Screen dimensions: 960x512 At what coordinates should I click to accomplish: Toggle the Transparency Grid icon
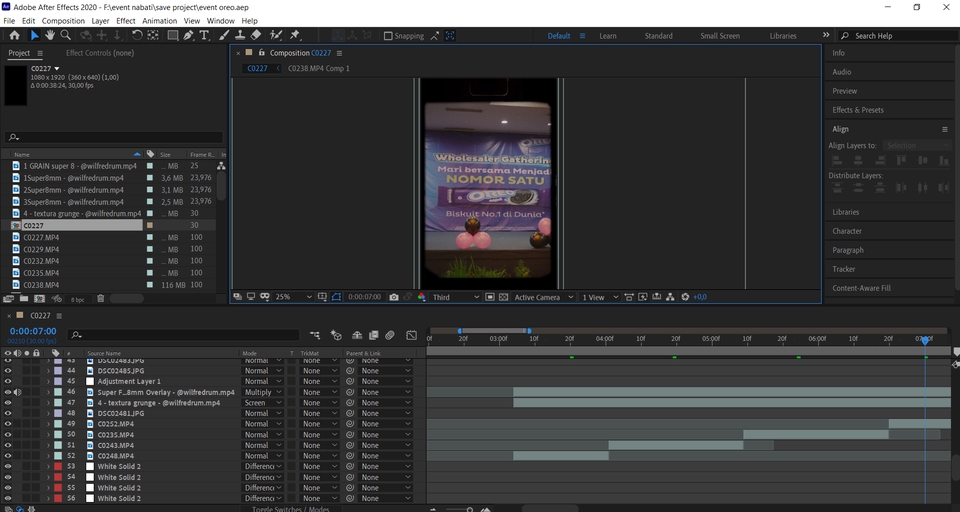click(x=503, y=297)
